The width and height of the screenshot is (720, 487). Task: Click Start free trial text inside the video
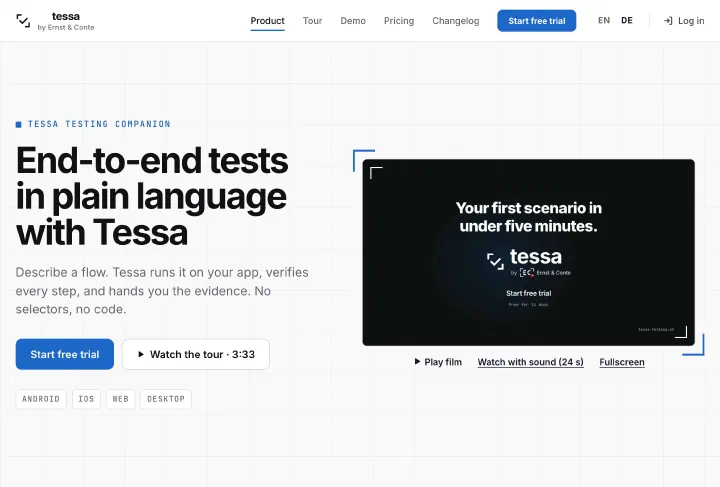(x=529, y=293)
